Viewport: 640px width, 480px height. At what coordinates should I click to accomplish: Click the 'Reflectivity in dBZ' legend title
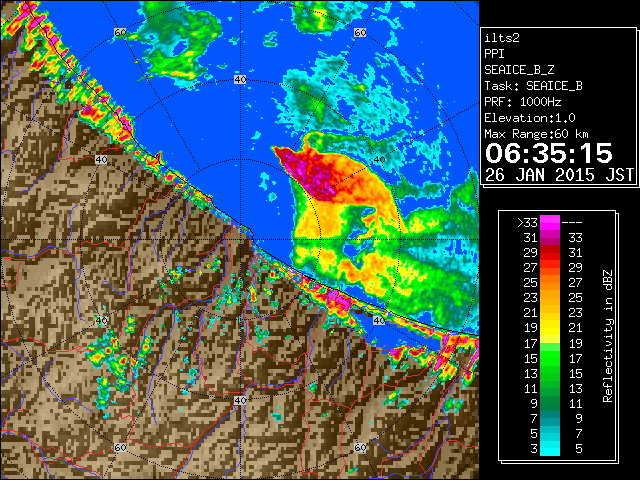pos(608,336)
